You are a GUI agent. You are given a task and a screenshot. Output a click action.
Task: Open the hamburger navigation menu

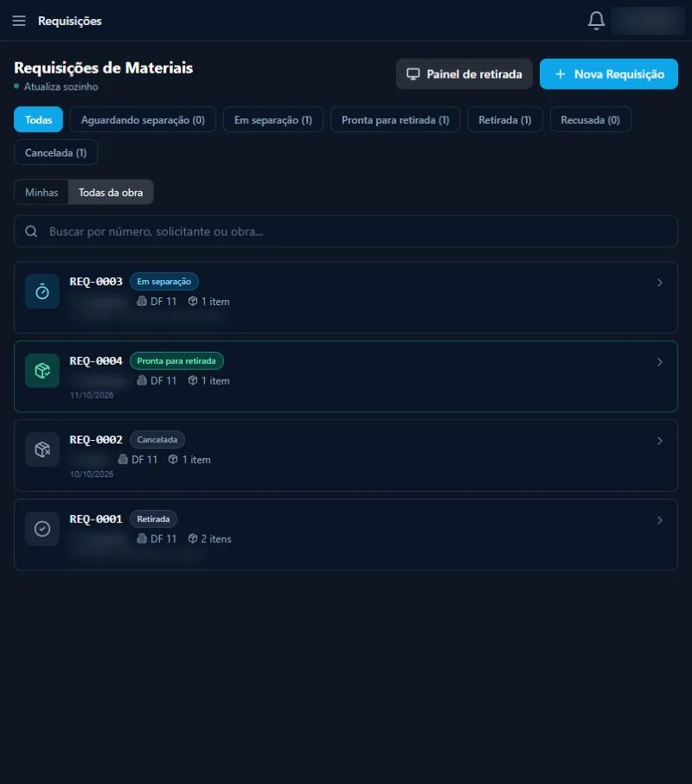[x=19, y=21]
